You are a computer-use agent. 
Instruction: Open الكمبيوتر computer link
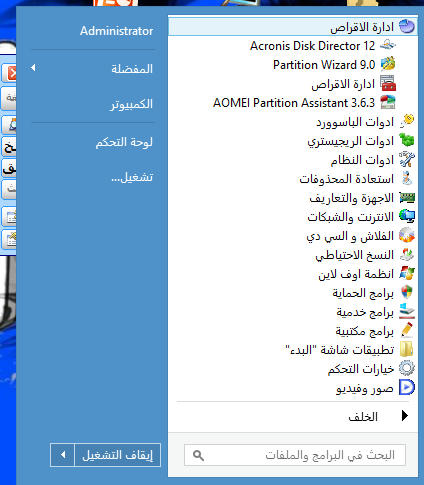coord(132,104)
